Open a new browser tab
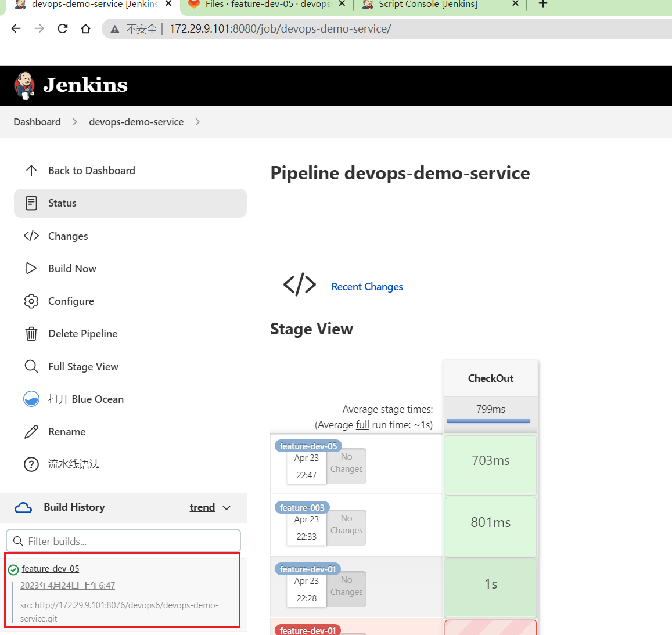 pyautogui.click(x=543, y=4)
